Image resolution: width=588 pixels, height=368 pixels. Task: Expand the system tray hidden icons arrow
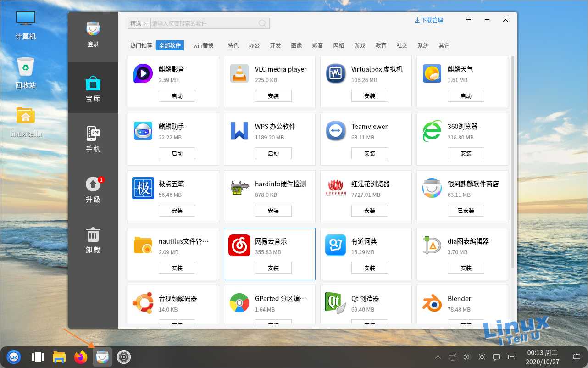coord(438,357)
